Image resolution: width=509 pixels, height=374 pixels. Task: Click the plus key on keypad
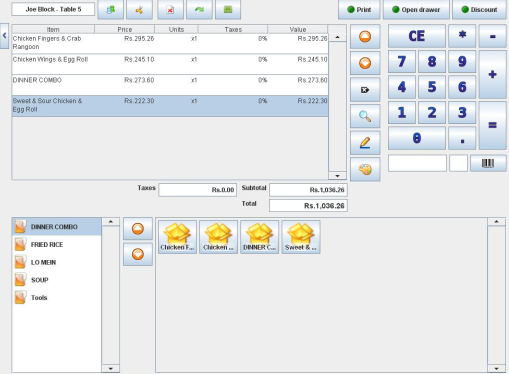493,74
